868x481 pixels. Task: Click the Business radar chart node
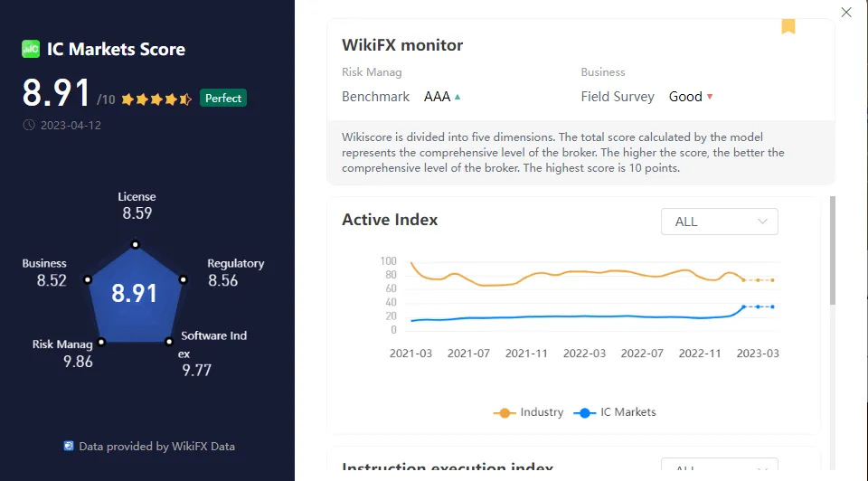pos(88,279)
